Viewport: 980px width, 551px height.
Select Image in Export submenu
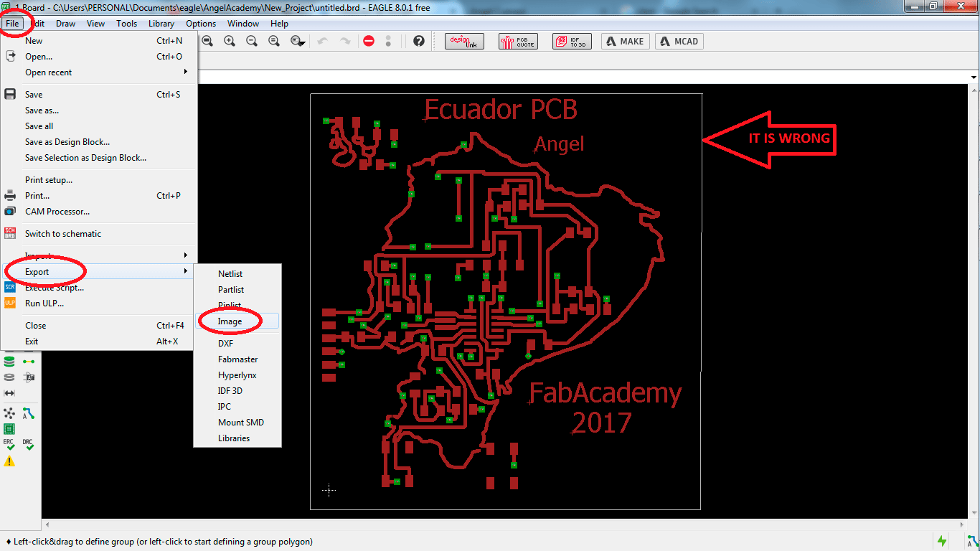coord(237,321)
